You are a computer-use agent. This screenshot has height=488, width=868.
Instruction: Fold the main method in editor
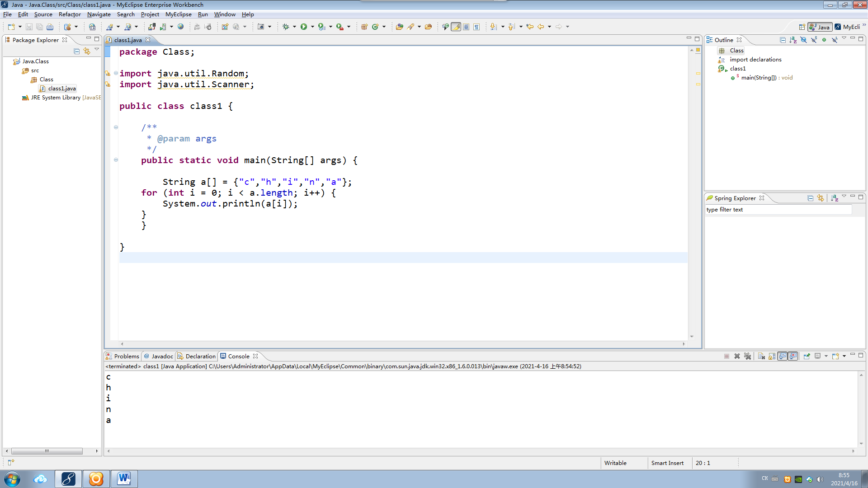tap(116, 160)
